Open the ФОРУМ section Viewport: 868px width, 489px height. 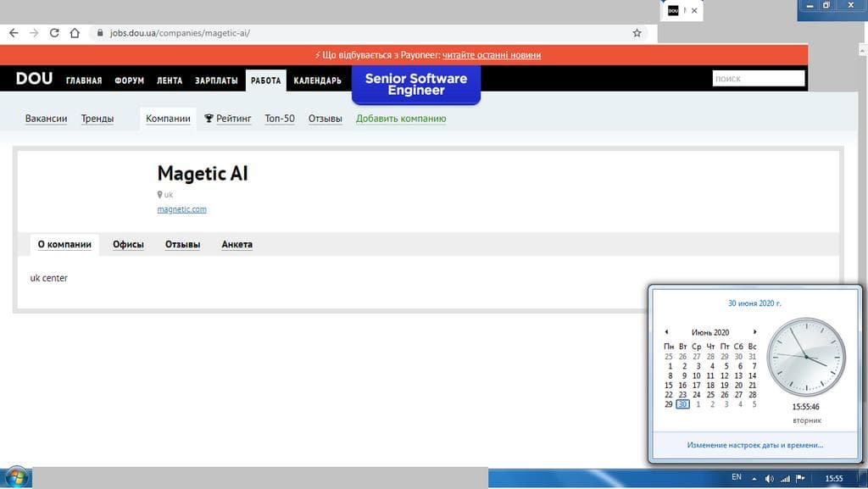click(x=130, y=81)
